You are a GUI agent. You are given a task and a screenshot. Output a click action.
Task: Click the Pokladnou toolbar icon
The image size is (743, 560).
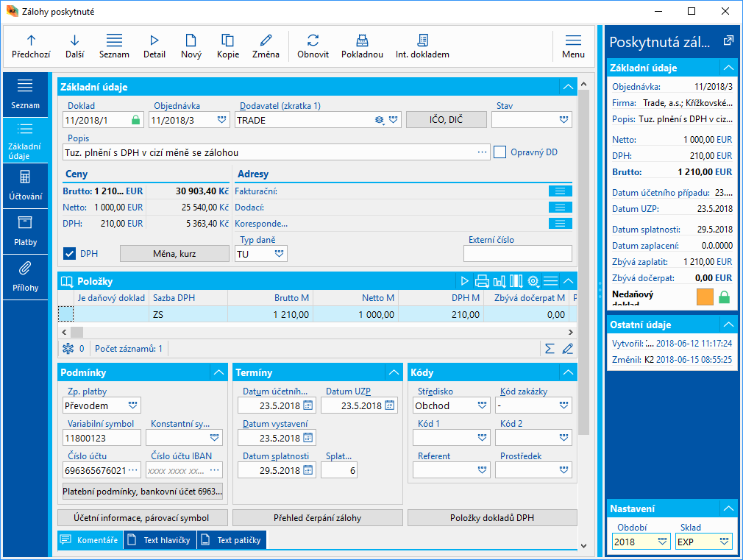coord(361,40)
